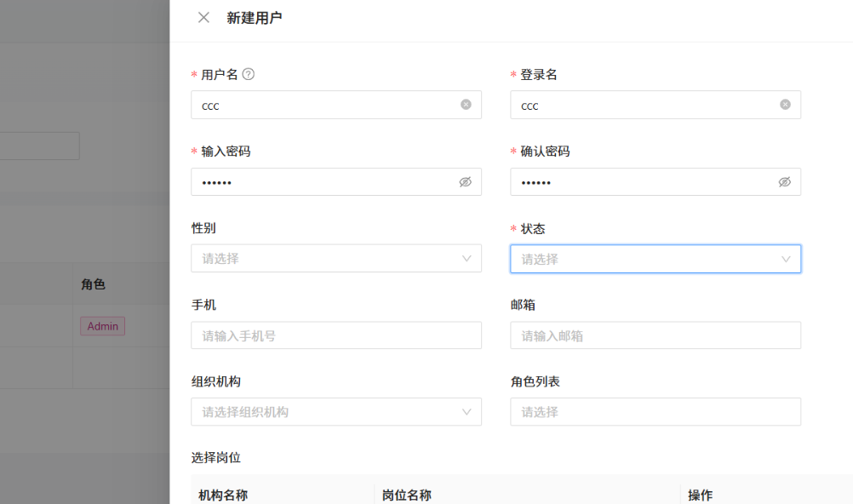Clear the 登录名 field with its clear icon
Screen dimensions: 853x504
pyautogui.click(x=785, y=105)
